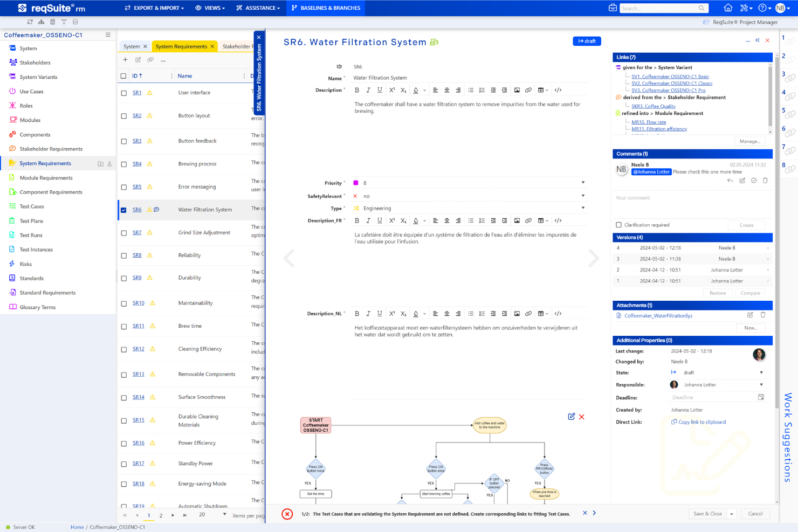Click the Save & Close button
Image resolution: width=798 pixels, height=532 pixels.
coord(707,514)
